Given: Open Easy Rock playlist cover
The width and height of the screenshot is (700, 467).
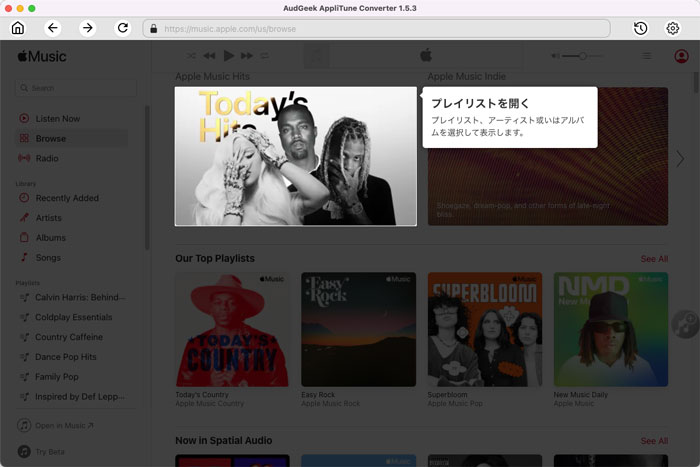Looking at the screenshot, I should [358, 329].
